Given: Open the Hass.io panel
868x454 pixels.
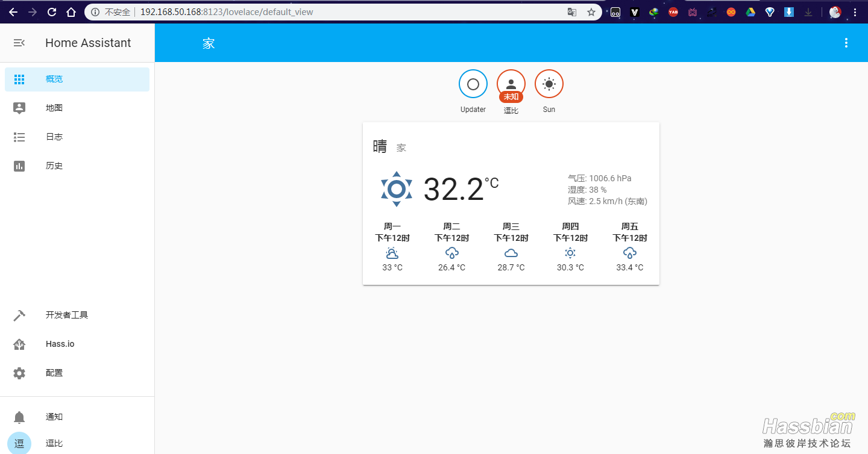Looking at the screenshot, I should [77, 344].
